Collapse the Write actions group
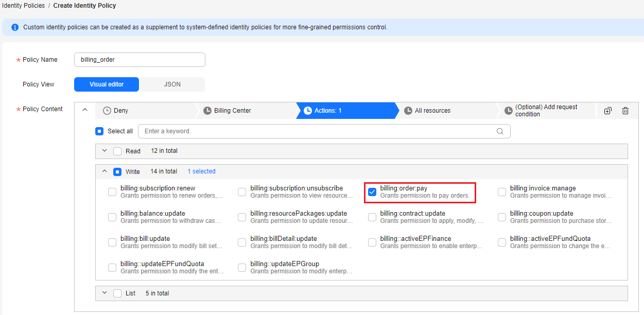644x315 pixels. tap(105, 171)
